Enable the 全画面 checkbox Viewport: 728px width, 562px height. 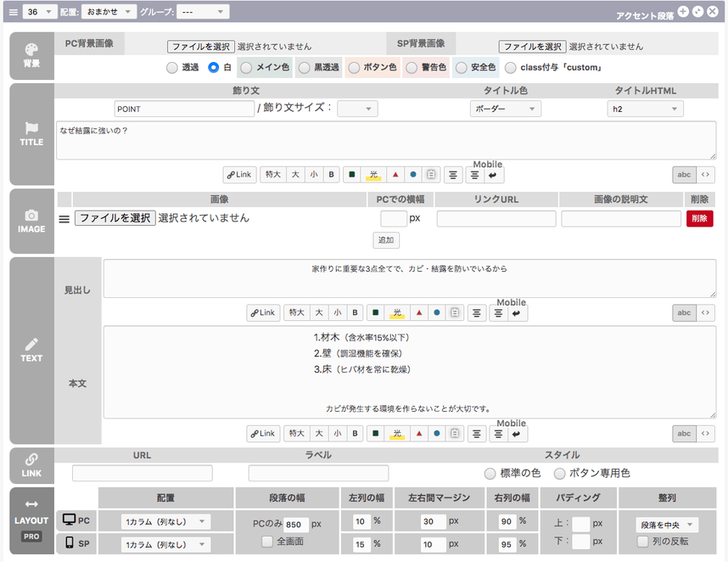tap(267, 542)
